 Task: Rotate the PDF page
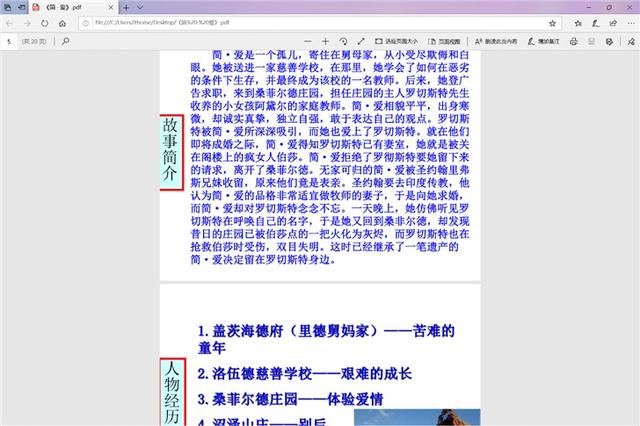tap(343, 41)
